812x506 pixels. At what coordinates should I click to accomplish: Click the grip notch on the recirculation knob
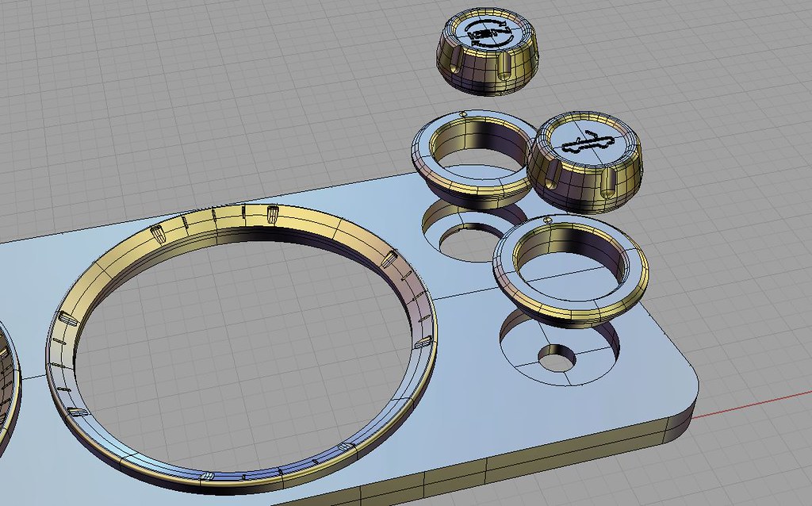pos(505,68)
